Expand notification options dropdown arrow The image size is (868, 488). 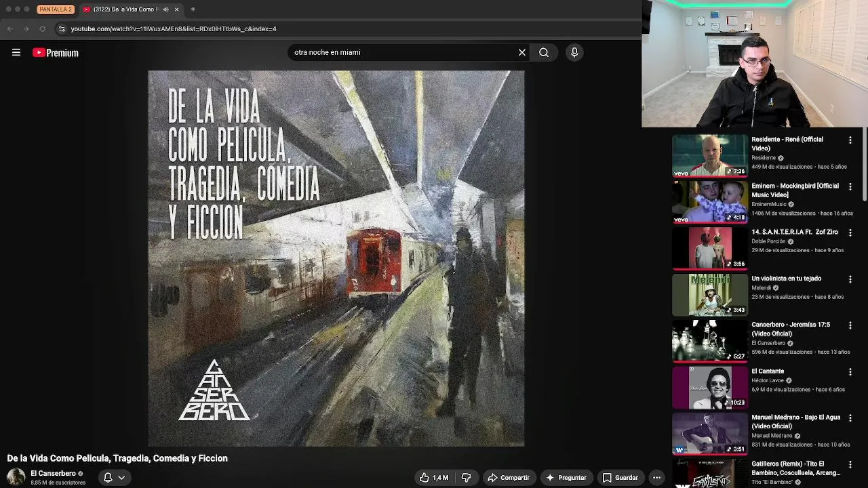click(121, 478)
